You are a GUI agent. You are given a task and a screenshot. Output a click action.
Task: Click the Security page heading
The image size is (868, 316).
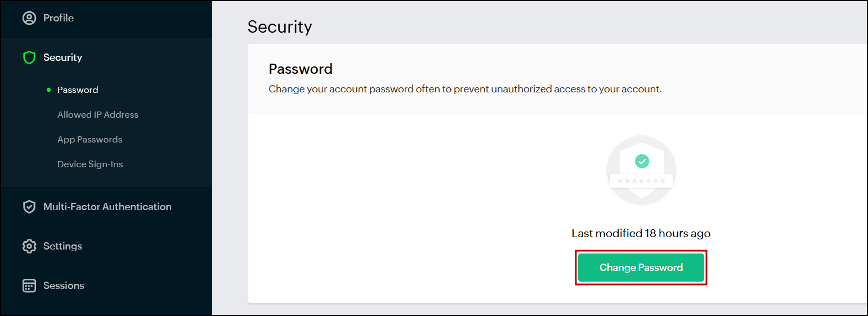280,26
